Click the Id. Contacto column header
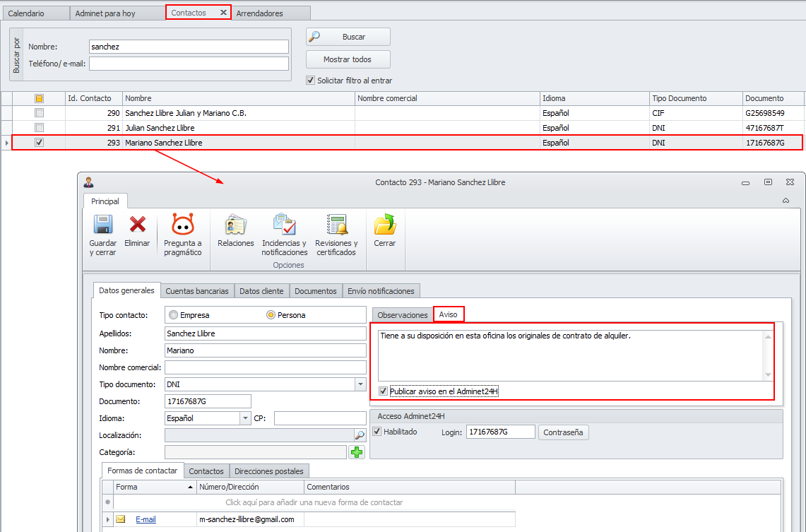This screenshot has height=532, width=806. tap(93, 98)
